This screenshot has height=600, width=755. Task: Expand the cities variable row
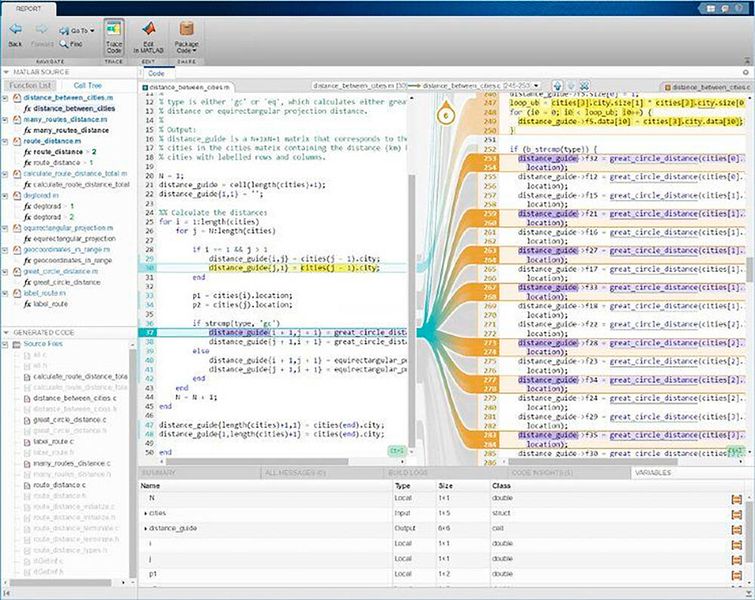[x=145, y=514]
